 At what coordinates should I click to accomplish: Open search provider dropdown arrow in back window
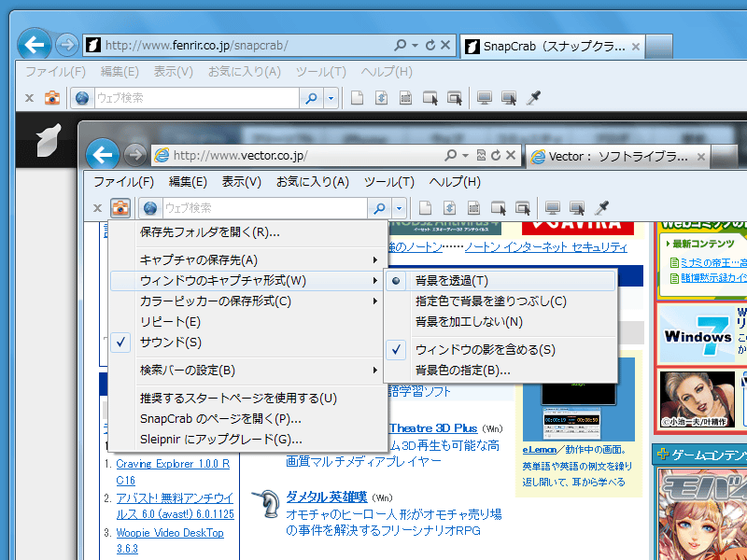tap(331, 98)
